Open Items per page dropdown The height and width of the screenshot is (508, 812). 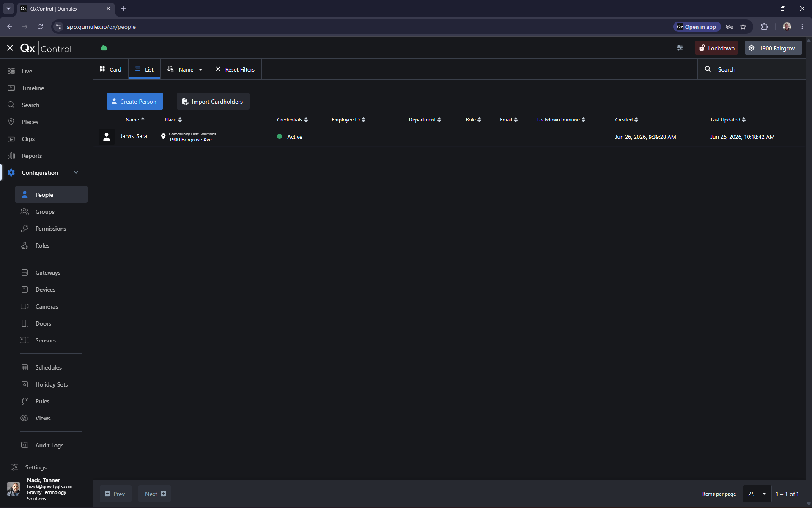click(x=757, y=494)
